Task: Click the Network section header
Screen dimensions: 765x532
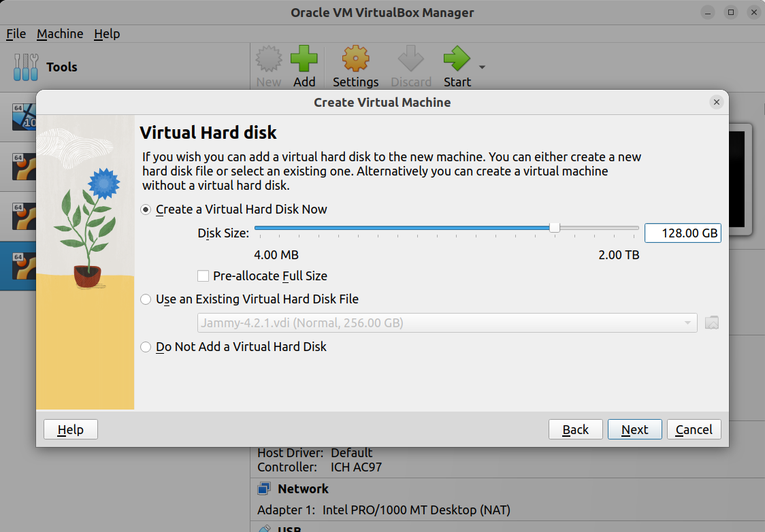Action: (303, 488)
